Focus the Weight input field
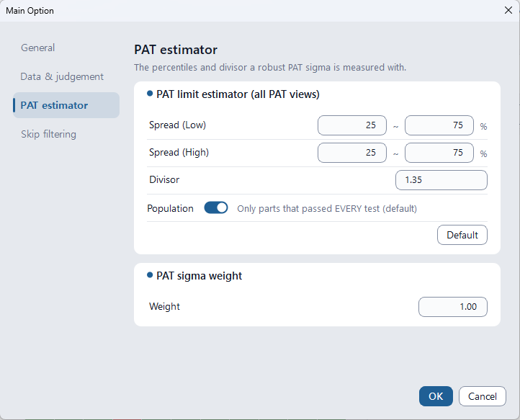The height and width of the screenshot is (420, 520). (x=453, y=307)
